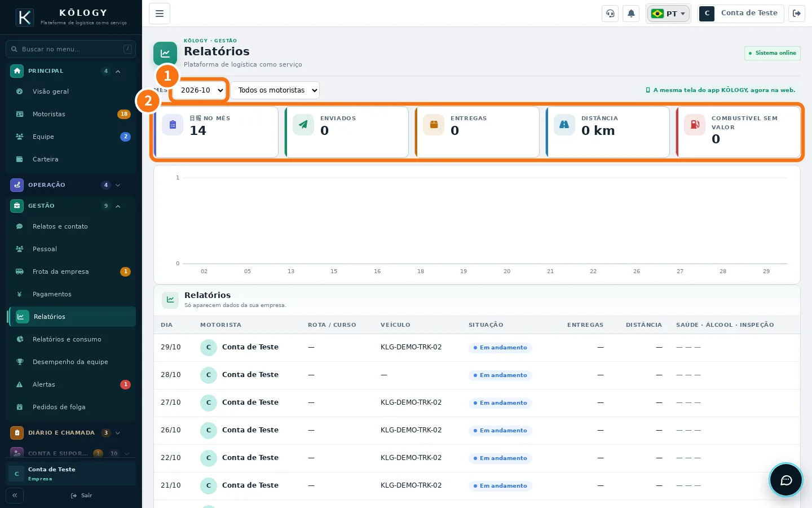Viewport: 812px width, 508px height.
Task: Click the date 22/10 in the table
Action: [171, 458]
